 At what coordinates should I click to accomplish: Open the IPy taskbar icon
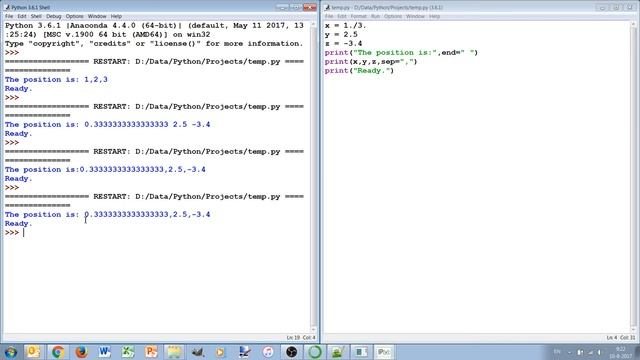(384, 352)
